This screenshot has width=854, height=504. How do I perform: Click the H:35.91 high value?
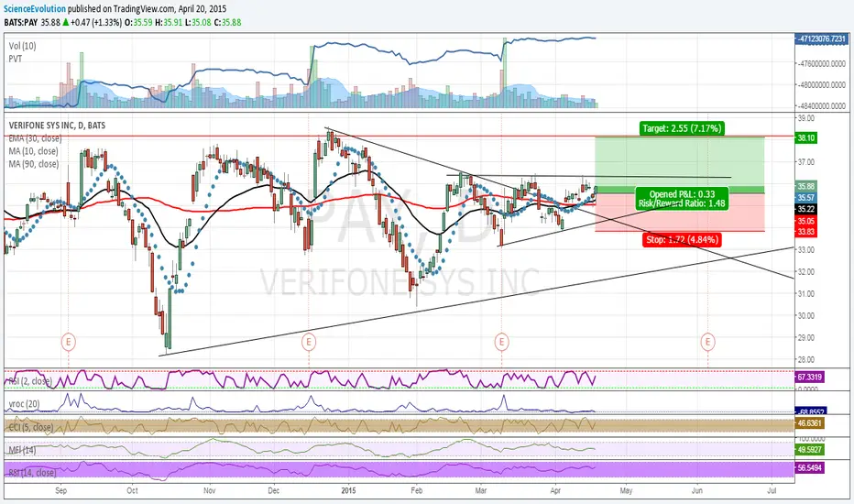tap(169, 22)
